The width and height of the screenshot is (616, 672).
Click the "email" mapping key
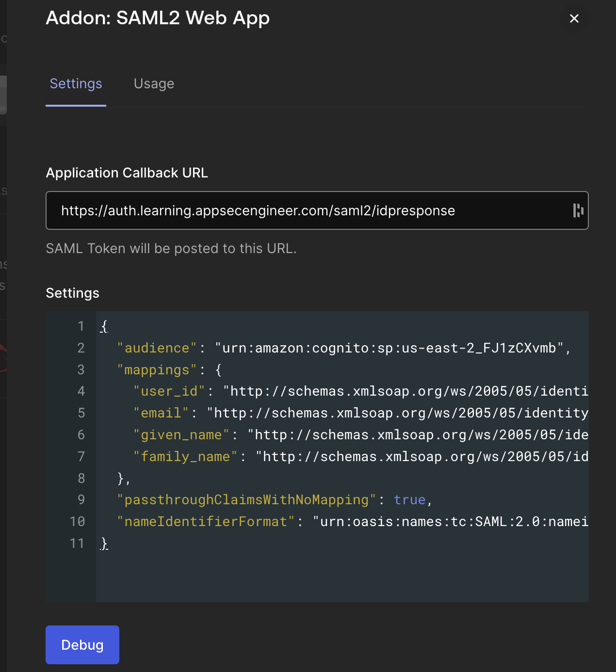click(161, 413)
